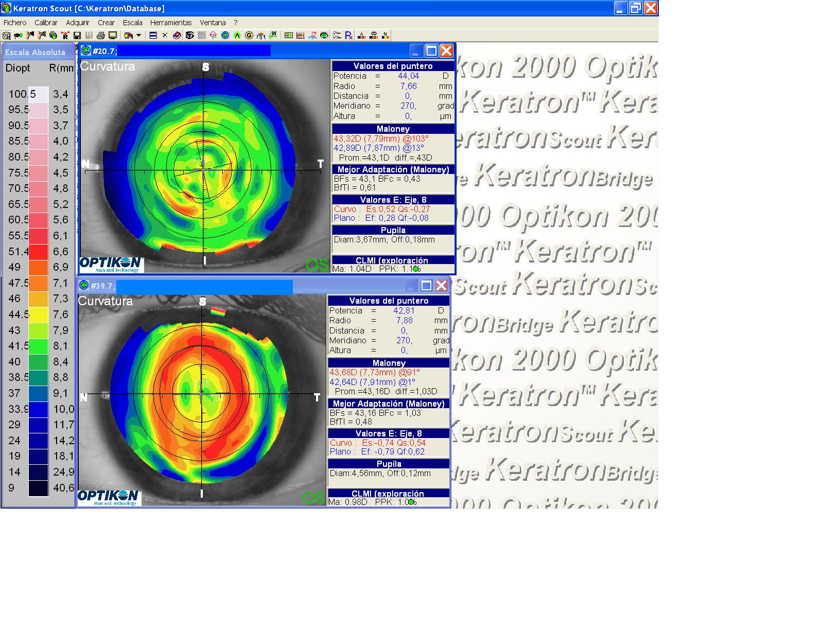This screenshot has width=840, height=630.
Task: Open the Fichero menu
Action: point(15,23)
